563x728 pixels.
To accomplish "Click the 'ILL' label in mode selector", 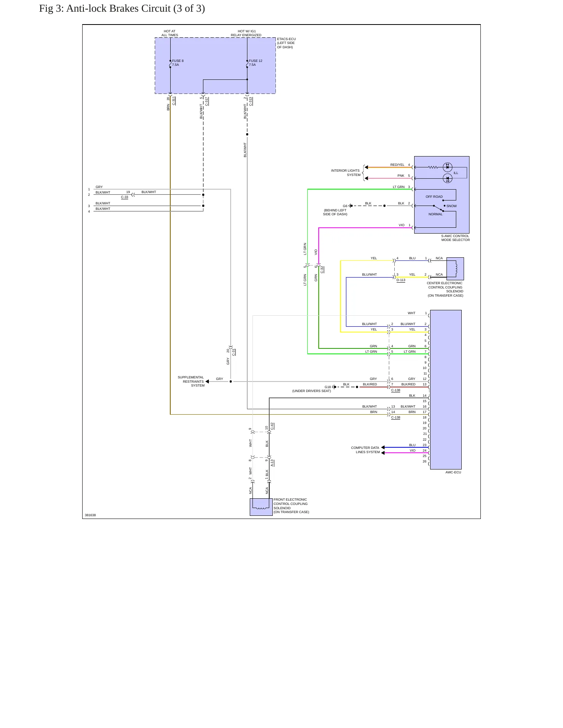I will pos(456,173).
